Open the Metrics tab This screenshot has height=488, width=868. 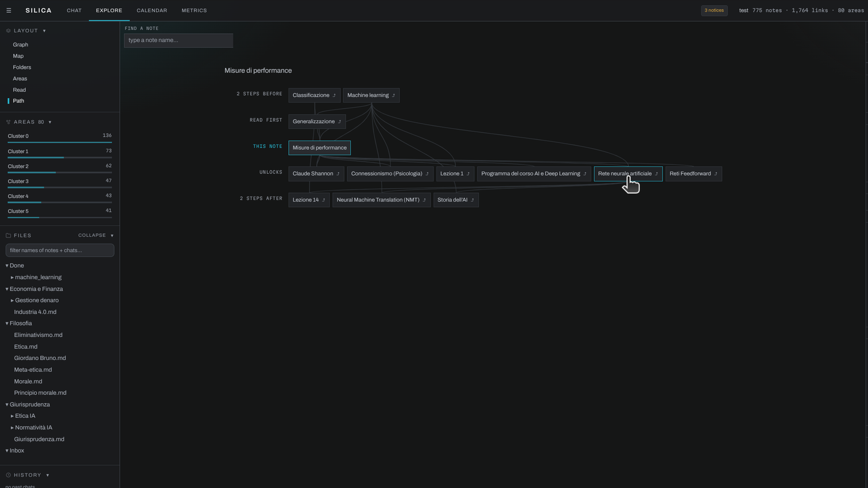[x=194, y=10]
